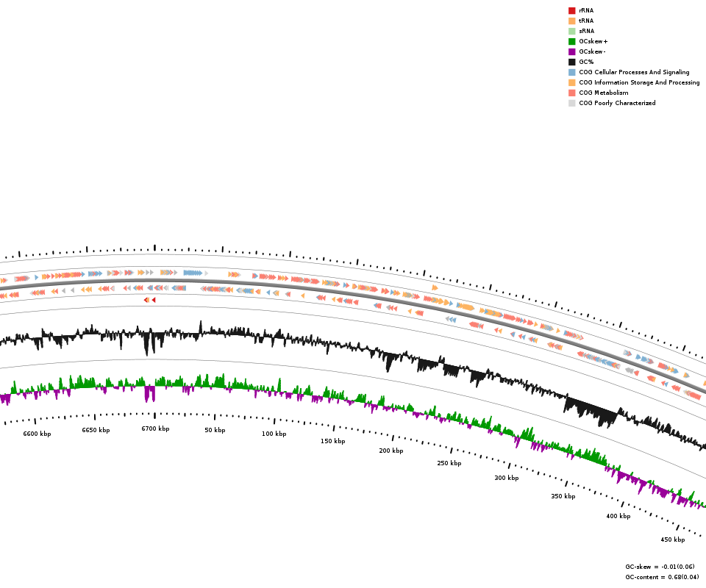The height and width of the screenshot is (588, 706).
Task: Select the 6700 kbp scale label
Action: (155, 429)
